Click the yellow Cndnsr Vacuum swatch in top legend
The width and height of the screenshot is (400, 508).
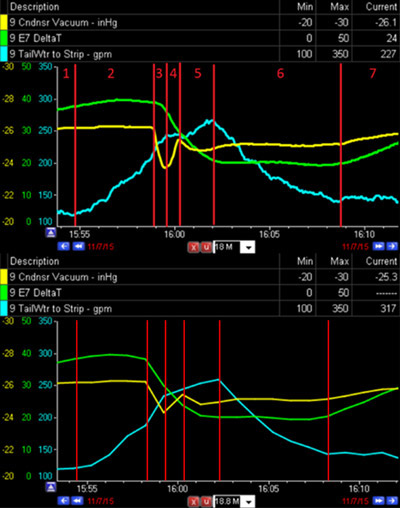(3, 22)
